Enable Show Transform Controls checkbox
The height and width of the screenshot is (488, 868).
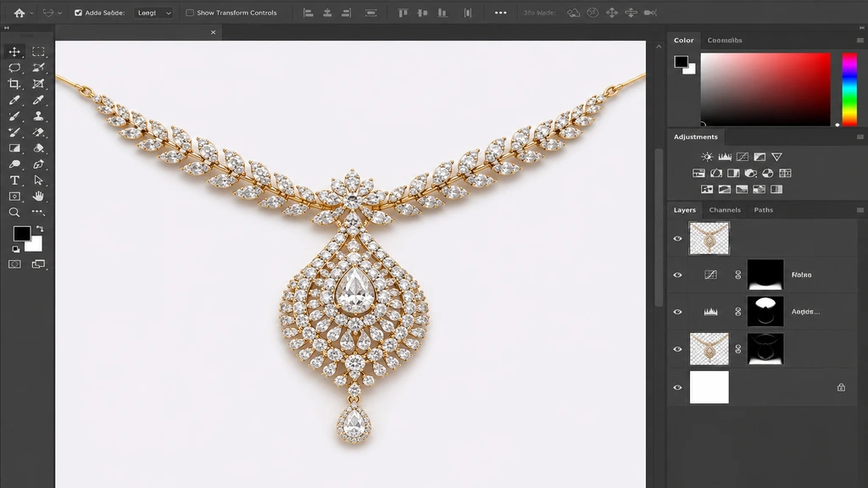[189, 13]
